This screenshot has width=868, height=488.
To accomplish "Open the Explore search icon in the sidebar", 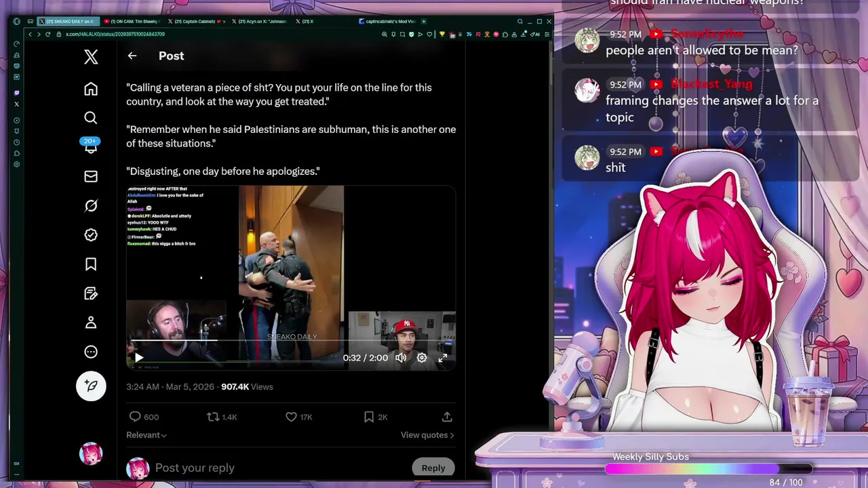I will pos(91,118).
